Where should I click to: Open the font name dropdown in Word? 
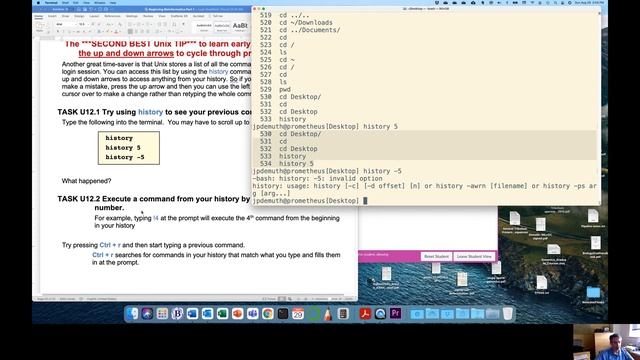[66, 24]
